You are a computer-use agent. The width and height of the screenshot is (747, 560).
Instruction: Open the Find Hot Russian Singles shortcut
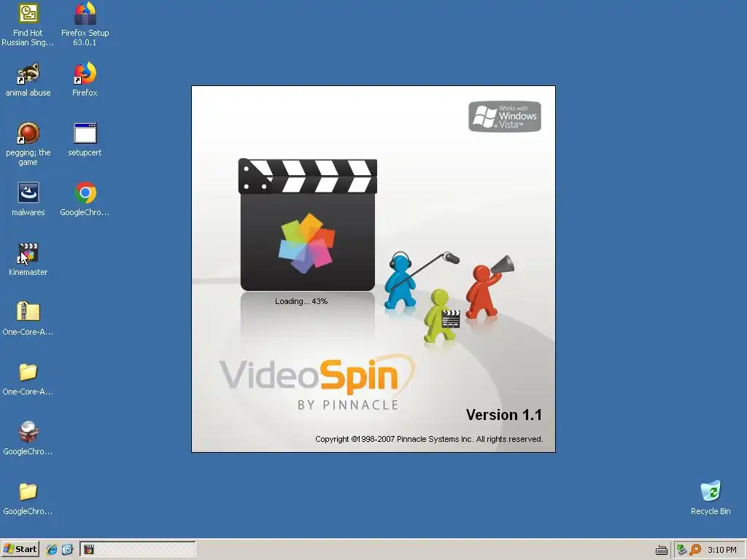pyautogui.click(x=28, y=24)
